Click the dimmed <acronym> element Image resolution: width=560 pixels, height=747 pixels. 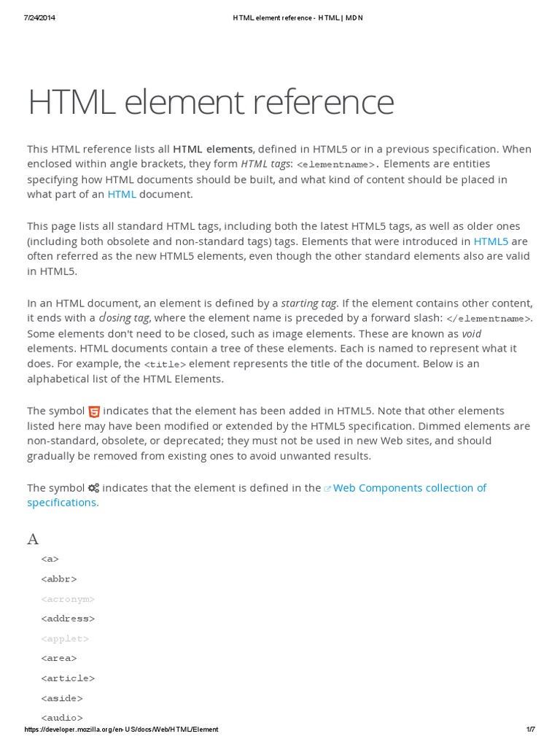[x=68, y=599]
